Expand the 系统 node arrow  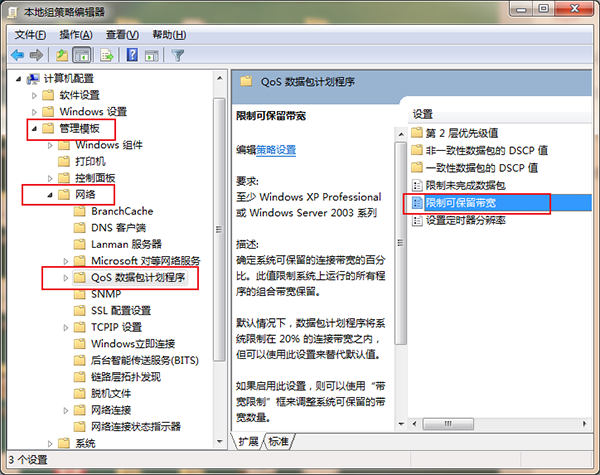tap(50, 444)
